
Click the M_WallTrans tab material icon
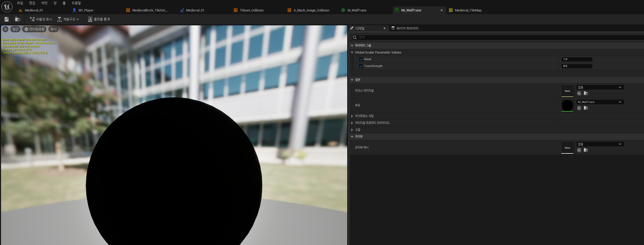coord(343,10)
